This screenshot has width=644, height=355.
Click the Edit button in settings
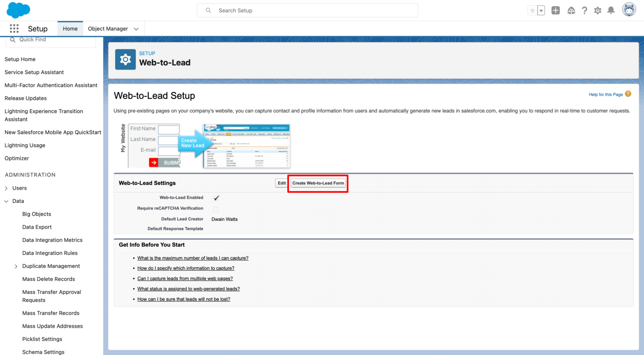coord(282,183)
